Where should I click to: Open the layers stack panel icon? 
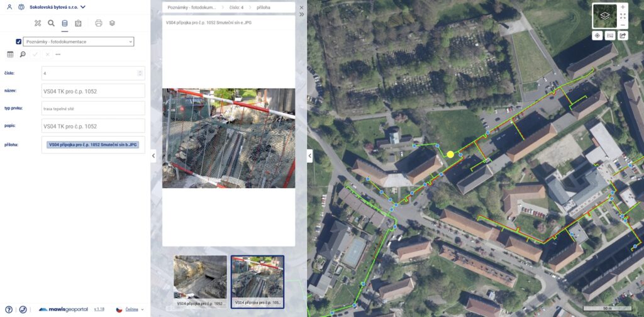(112, 23)
